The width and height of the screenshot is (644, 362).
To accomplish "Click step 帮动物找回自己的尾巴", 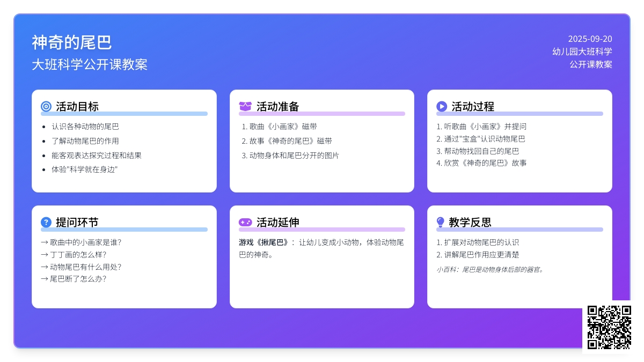I will [481, 151].
